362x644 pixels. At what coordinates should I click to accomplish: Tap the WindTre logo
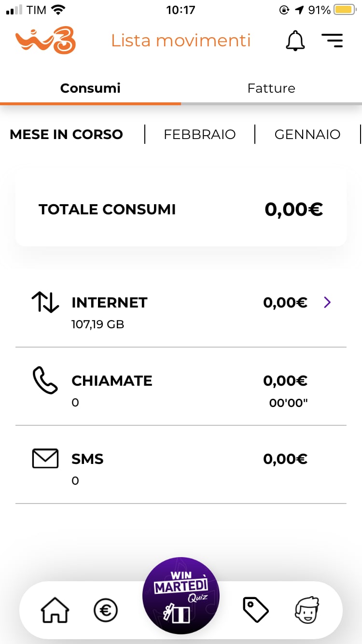pos(46,41)
